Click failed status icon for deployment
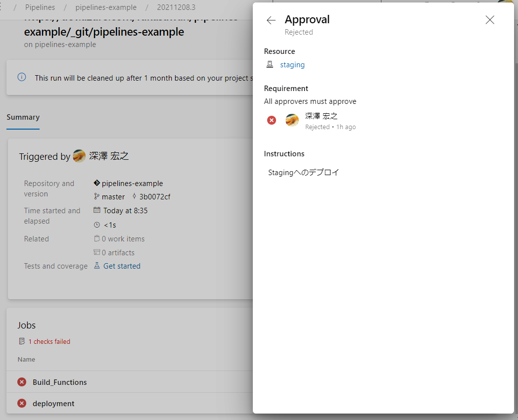This screenshot has height=420, width=518. click(22, 403)
